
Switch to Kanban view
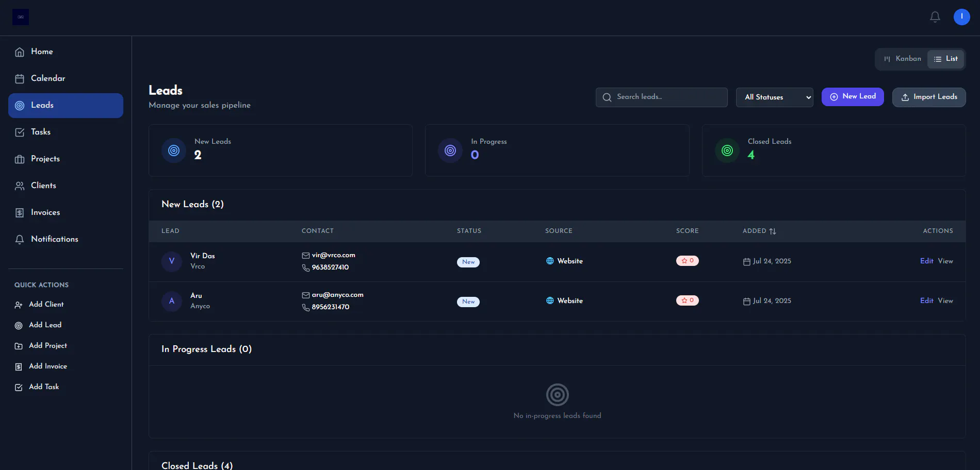pyautogui.click(x=903, y=59)
